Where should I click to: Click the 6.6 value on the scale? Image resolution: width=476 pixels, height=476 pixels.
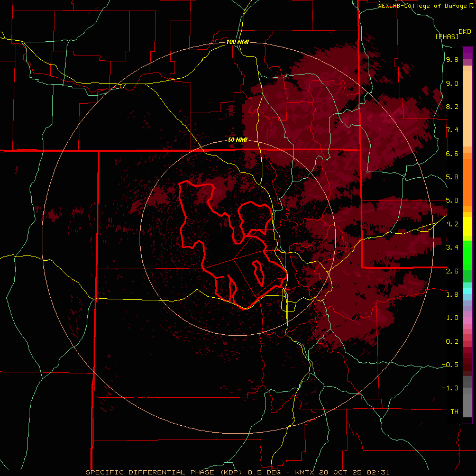(x=452, y=153)
